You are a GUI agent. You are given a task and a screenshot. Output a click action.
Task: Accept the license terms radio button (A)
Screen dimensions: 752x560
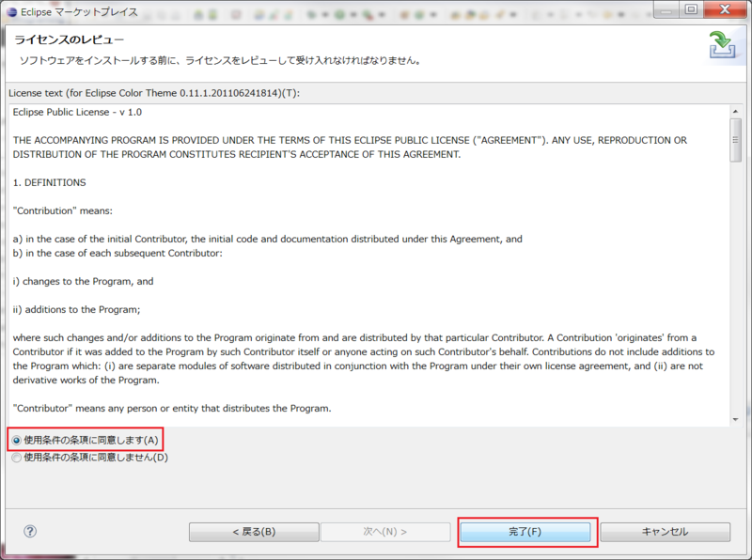tap(17, 440)
